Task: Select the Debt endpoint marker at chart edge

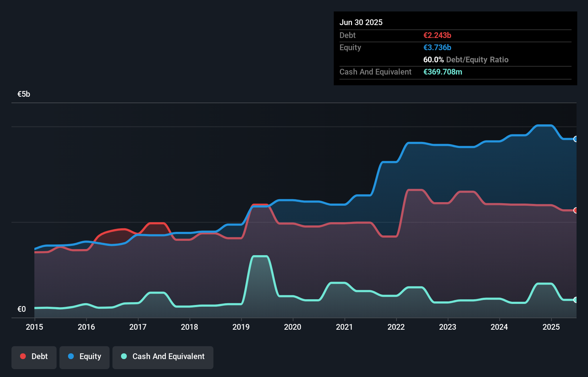Action: click(576, 210)
